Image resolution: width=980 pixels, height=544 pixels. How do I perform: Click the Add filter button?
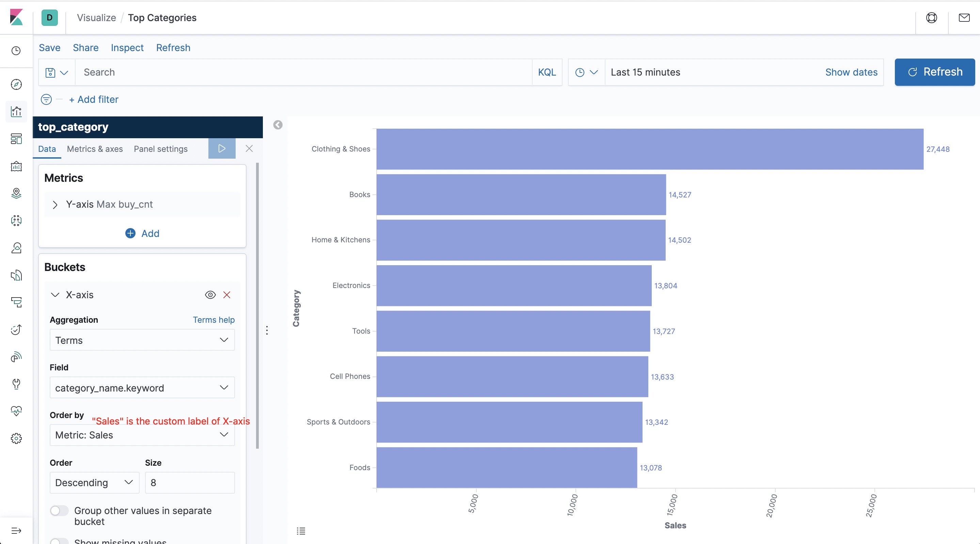point(93,98)
